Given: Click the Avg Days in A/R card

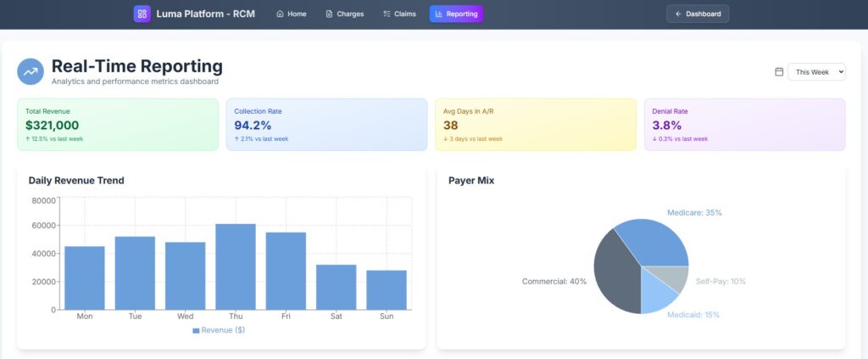Looking at the screenshot, I should point(535,125).
